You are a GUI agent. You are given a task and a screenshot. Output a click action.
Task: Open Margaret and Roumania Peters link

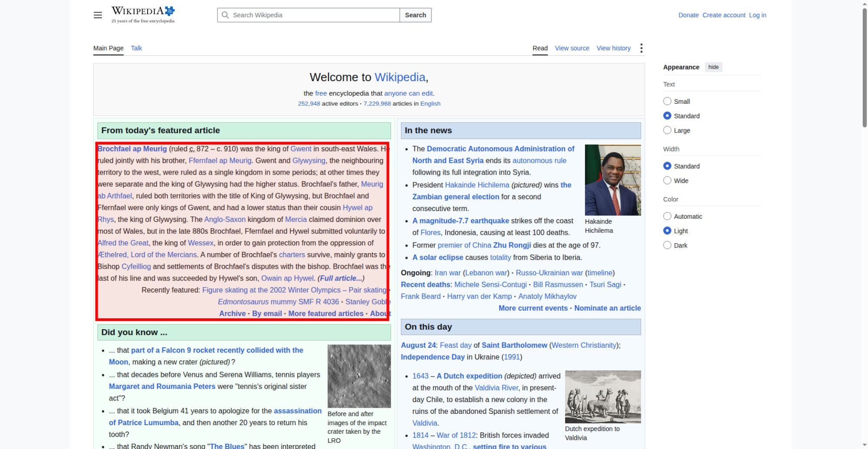click(x=162, y=386)
